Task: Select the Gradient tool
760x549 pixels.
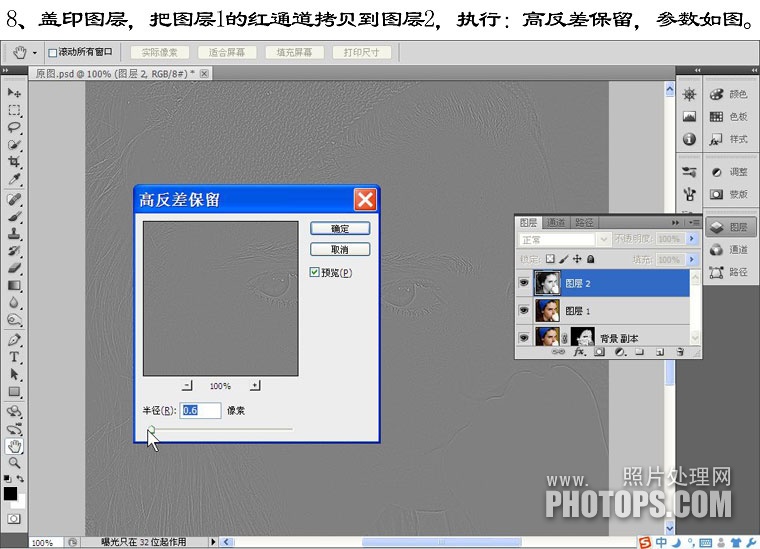Action: tap(14, 285)
